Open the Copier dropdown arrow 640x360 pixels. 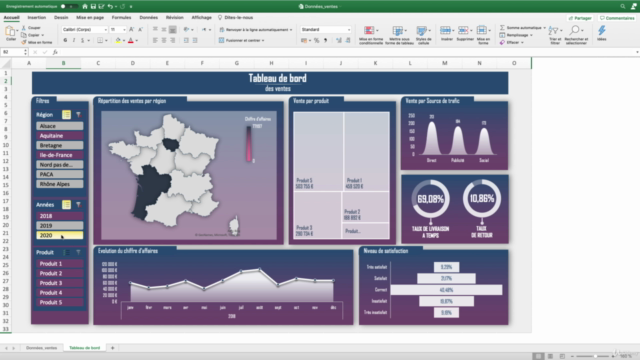pyautogui.click(x=42, y=35)
